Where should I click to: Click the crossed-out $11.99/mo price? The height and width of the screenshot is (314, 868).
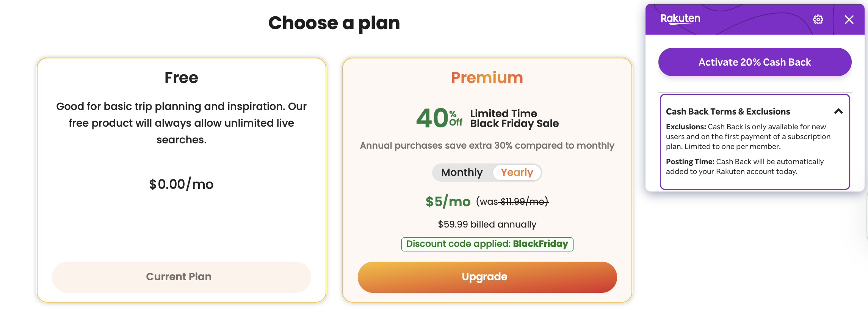pos(523,202)
